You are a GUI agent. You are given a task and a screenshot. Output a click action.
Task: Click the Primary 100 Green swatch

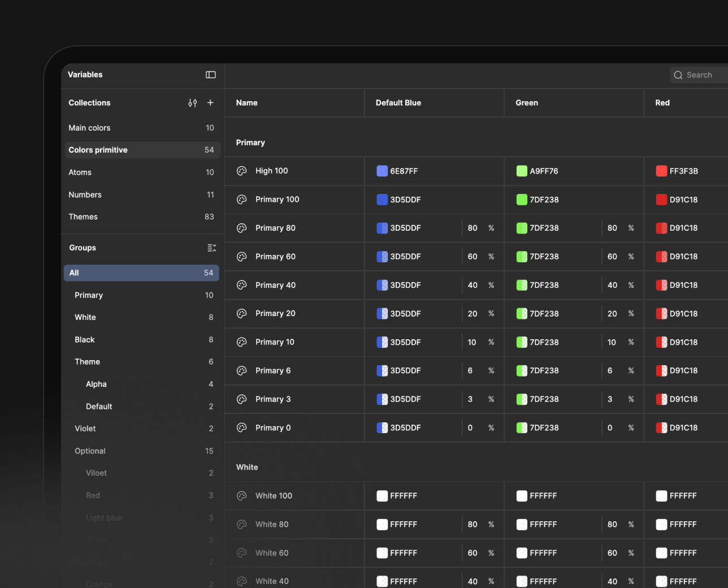click(522, 200)
